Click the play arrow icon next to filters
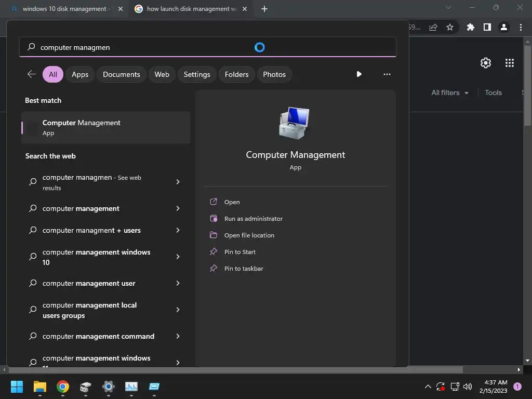Screen dimensions: 532x399 pyautogui.click(x=359, y=74)
